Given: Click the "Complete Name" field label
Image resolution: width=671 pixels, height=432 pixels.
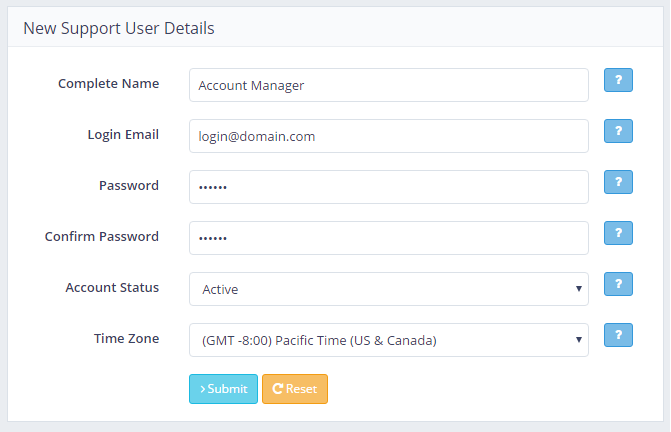Looking at the screenshot, I should pyautogui.click(x=108, y=84).
